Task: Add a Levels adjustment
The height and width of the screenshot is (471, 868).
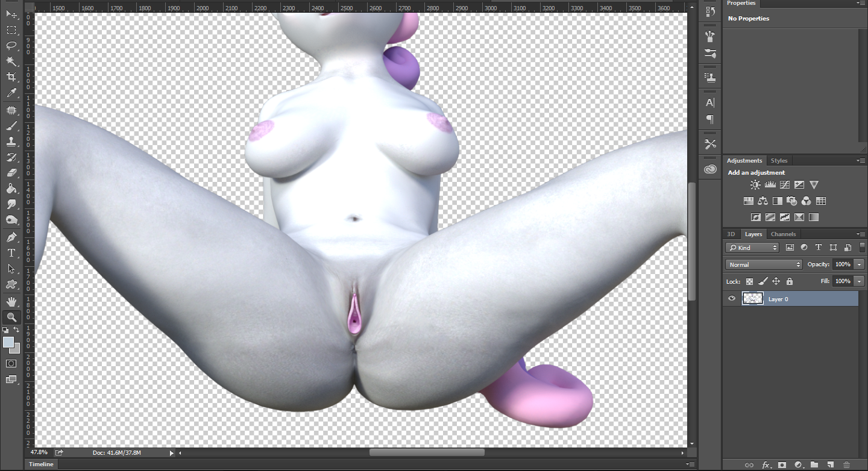Action: (x=770, y=185)
